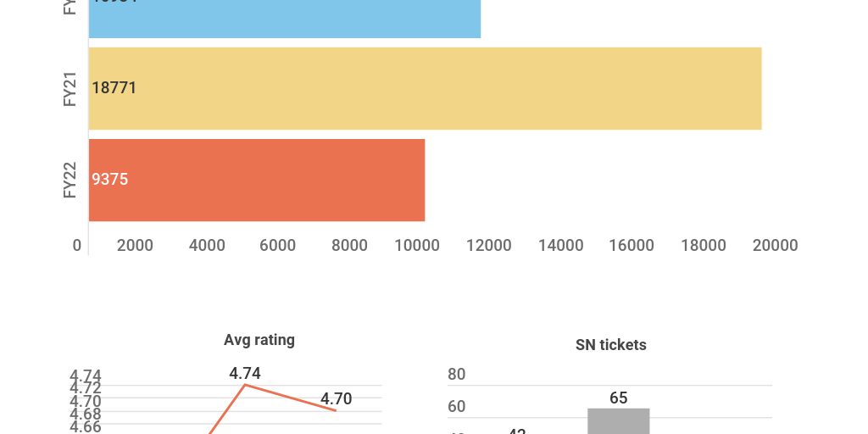
Task: Click the "Avg rating" chart title
Action: click(x=259, y=340)
